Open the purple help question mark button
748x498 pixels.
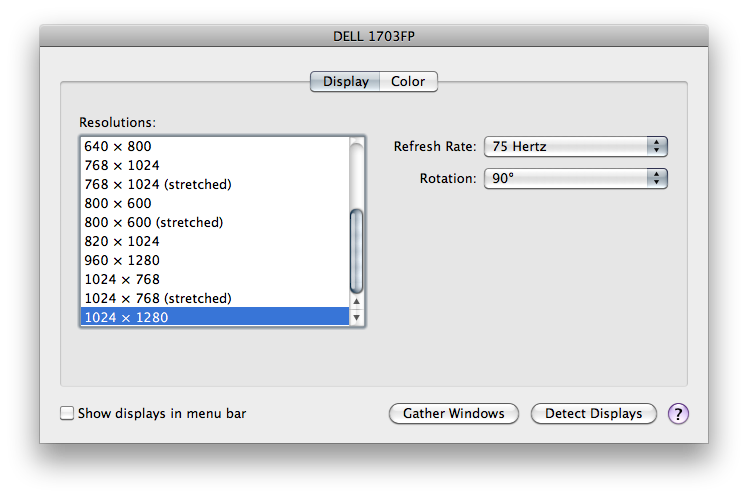[678, 414]
